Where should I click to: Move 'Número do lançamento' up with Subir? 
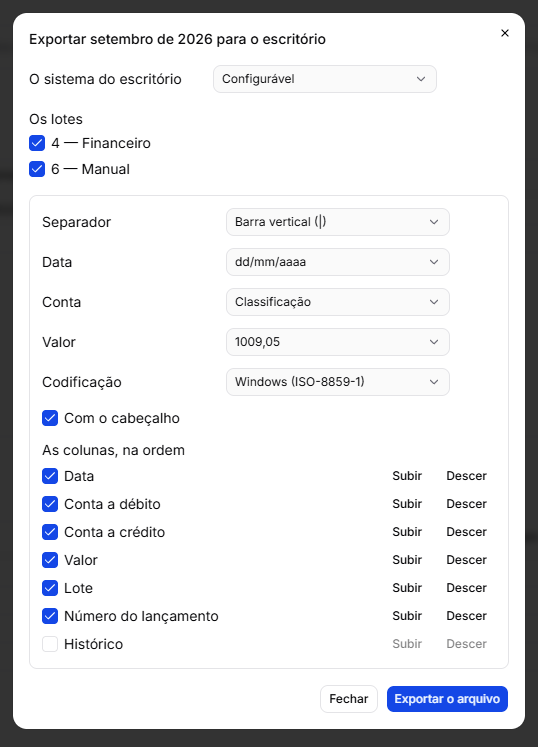[407, 616]
